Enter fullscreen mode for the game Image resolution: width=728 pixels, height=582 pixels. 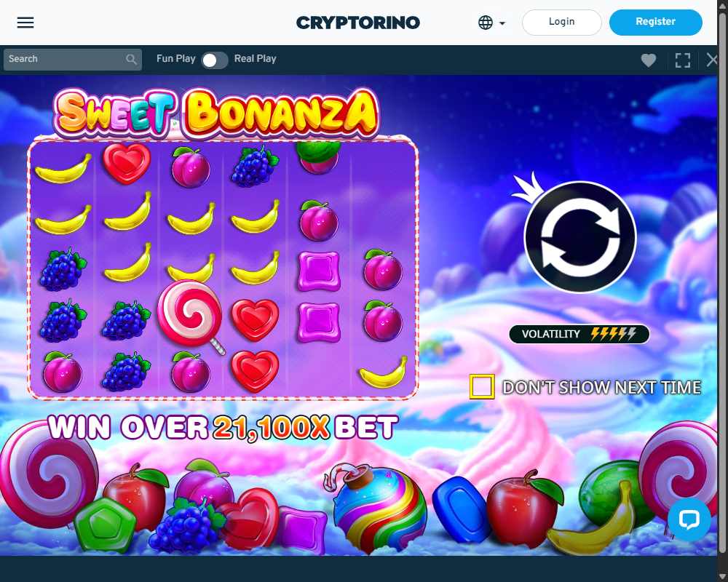tap(683, 60)
